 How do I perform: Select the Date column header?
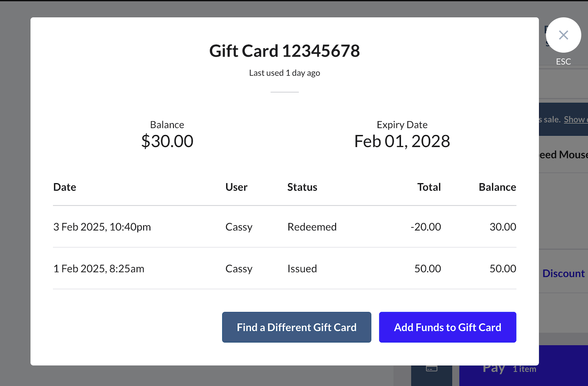coord(65,187)
